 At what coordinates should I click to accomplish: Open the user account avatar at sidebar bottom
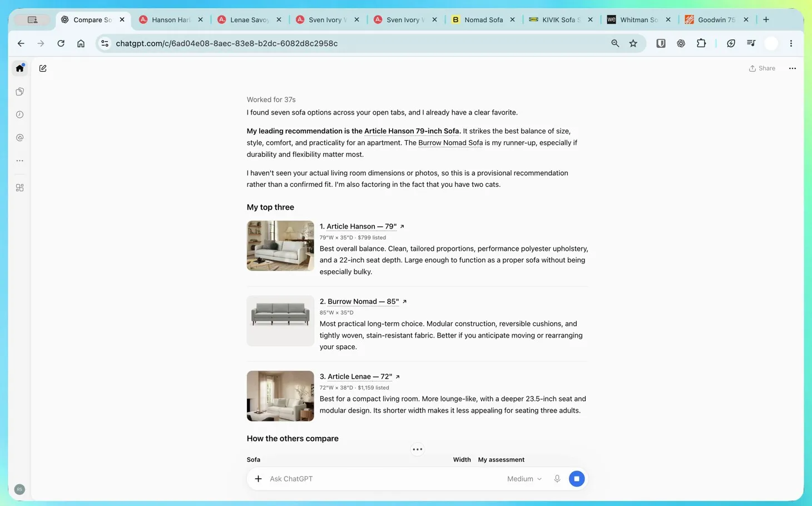19,489
